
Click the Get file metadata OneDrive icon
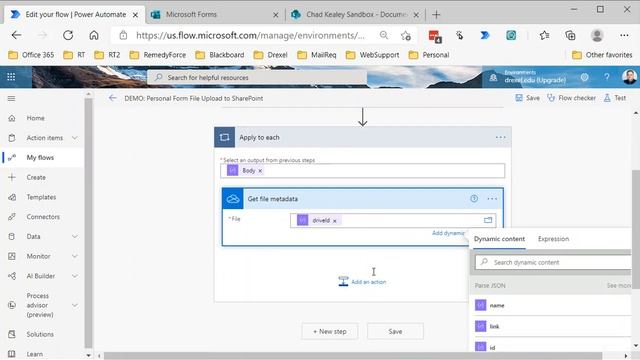coord(233,199)
